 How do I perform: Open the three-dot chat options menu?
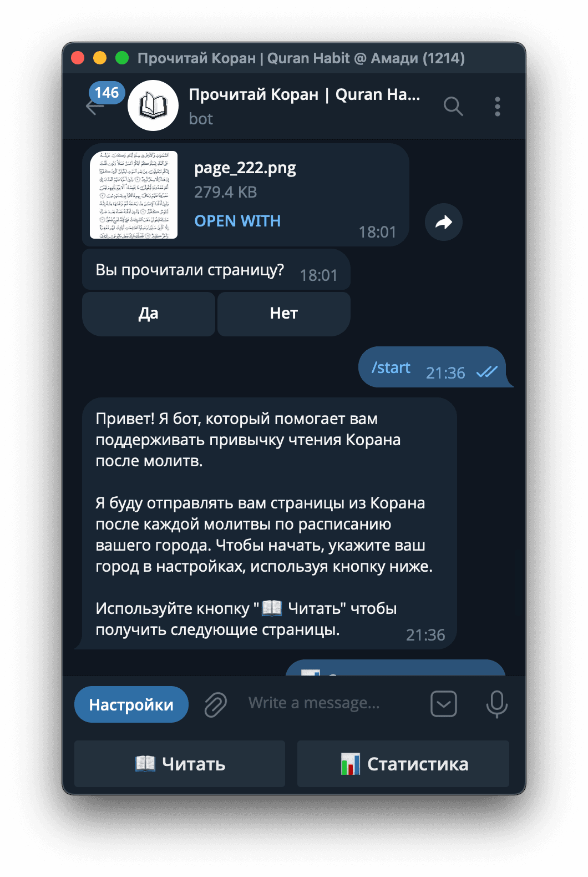tap(498, 106)
